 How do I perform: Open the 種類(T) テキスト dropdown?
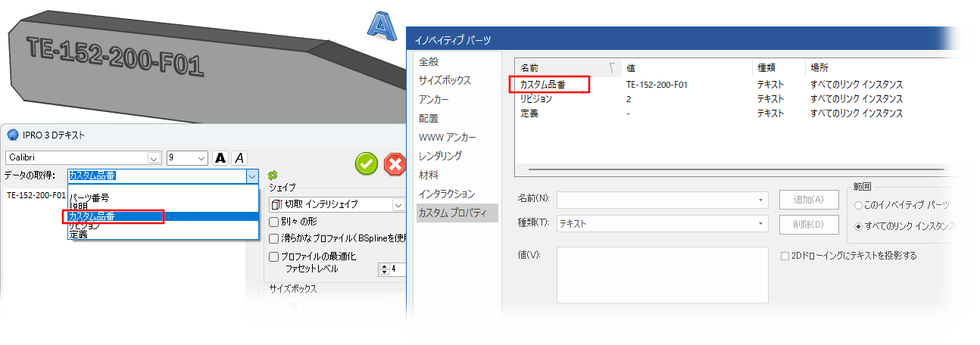point(663,224)
